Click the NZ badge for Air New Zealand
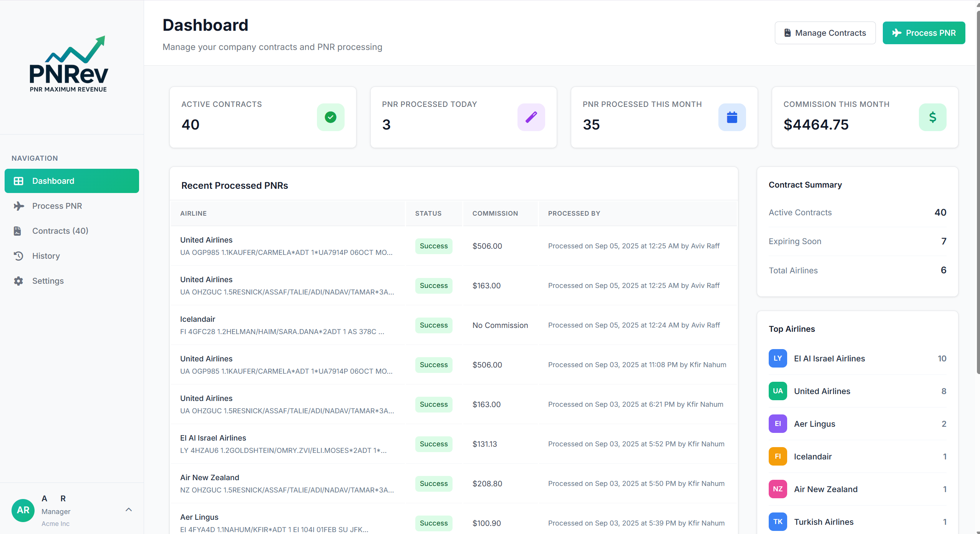This screenshot has height=534, width=980. pos(778,489)
